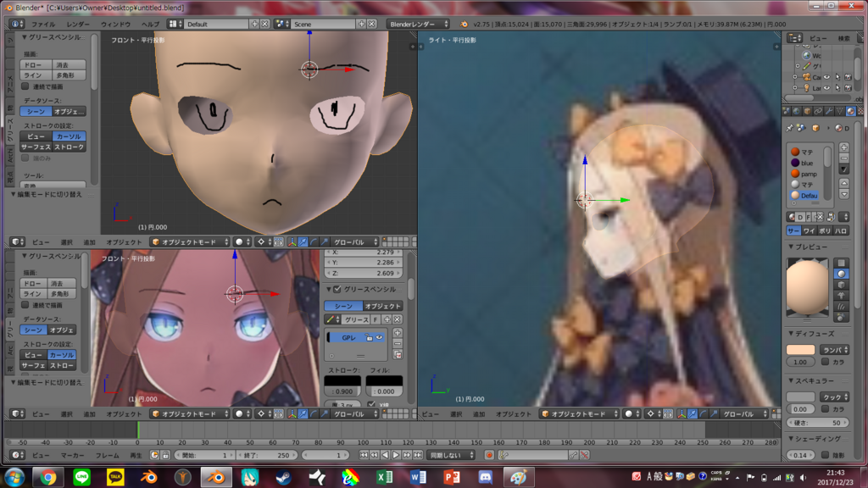
Task: Toggle the 陰影 checkbox under シェーディング
Action: coord(826,455)
